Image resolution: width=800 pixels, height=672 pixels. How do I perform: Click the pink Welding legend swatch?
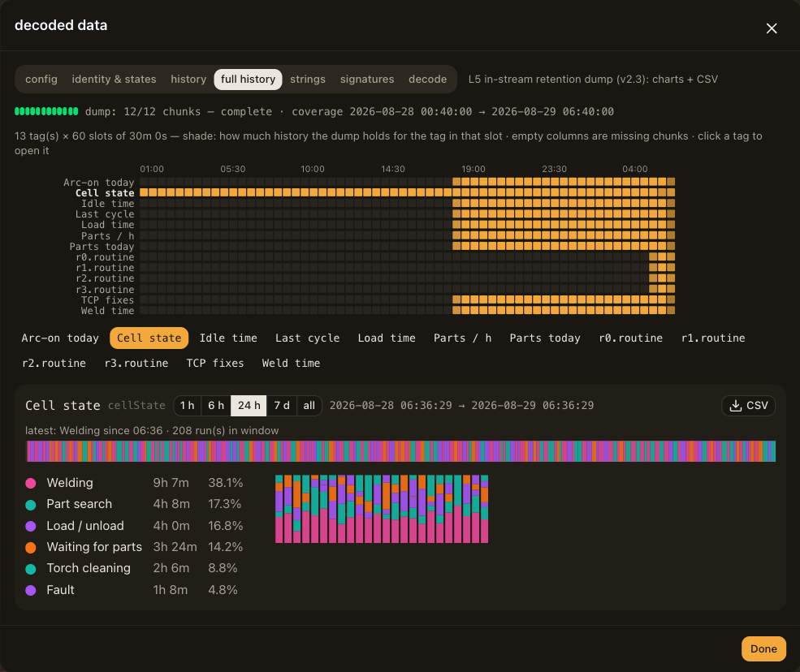point(31,484)
